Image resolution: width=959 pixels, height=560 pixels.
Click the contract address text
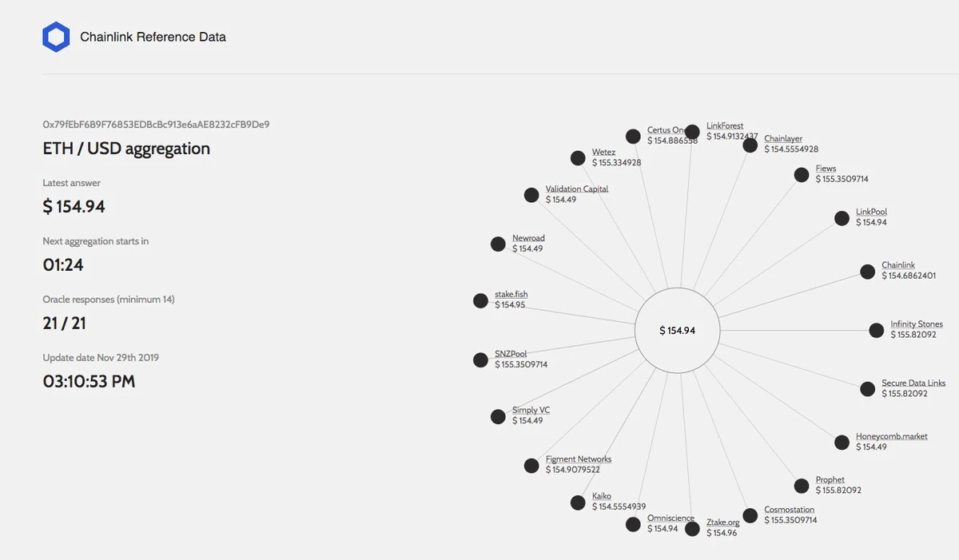156,125
